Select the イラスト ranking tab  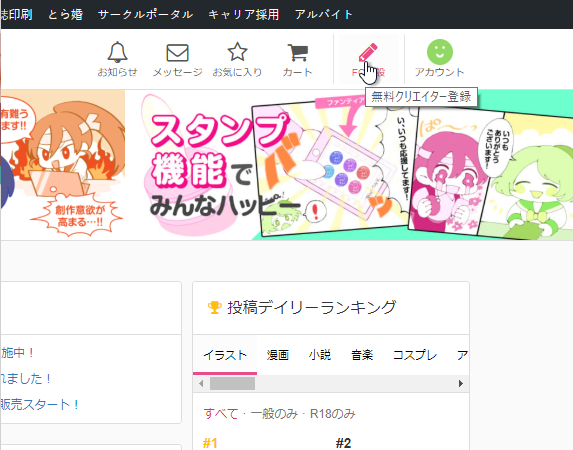[x=225, y=355]
